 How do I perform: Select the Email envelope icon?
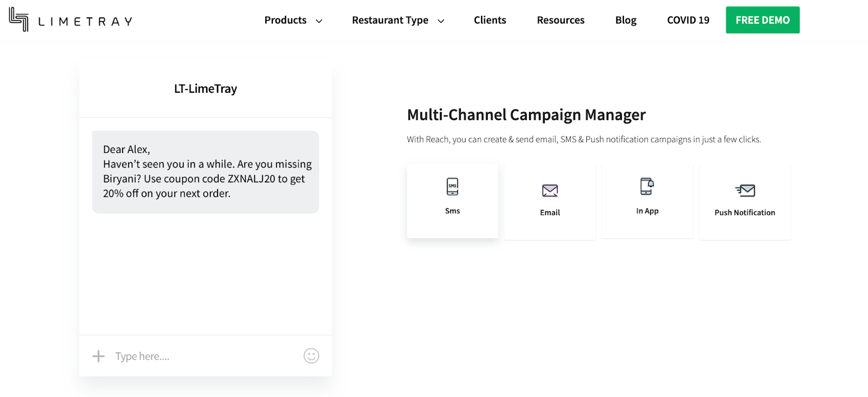click(x=550, y=190)
